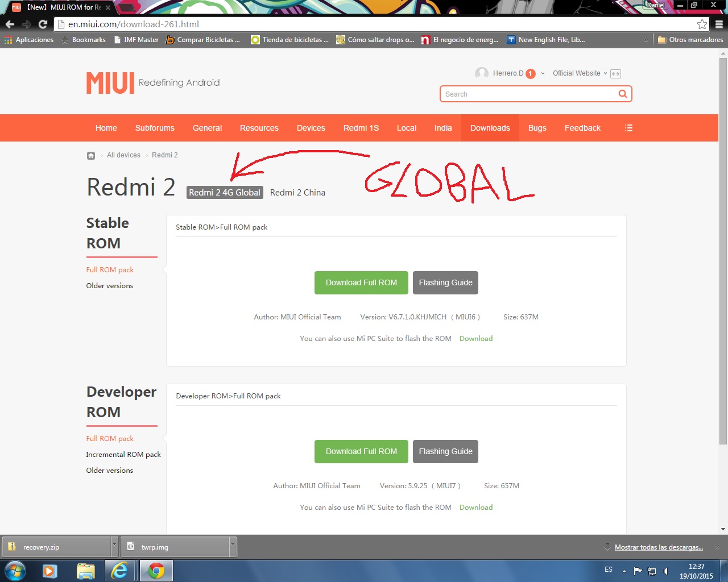
Task: Click the Redmi 2 breadcrumb
Action: point(165,155)
